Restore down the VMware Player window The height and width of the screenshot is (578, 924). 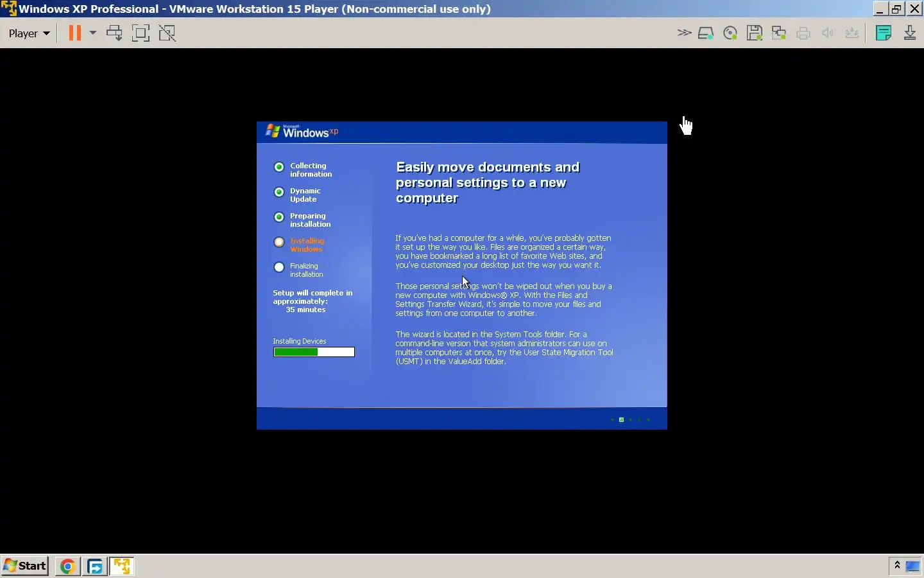(897, 9)
